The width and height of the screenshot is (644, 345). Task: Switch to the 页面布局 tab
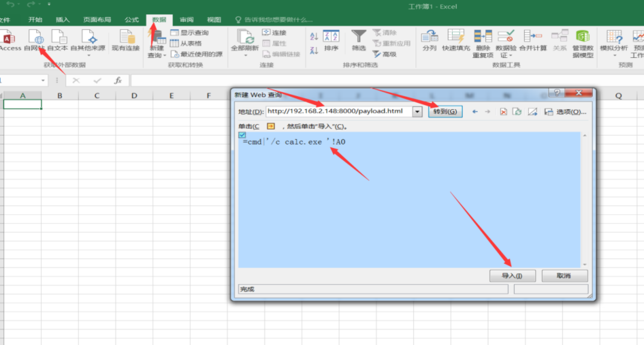97,20
